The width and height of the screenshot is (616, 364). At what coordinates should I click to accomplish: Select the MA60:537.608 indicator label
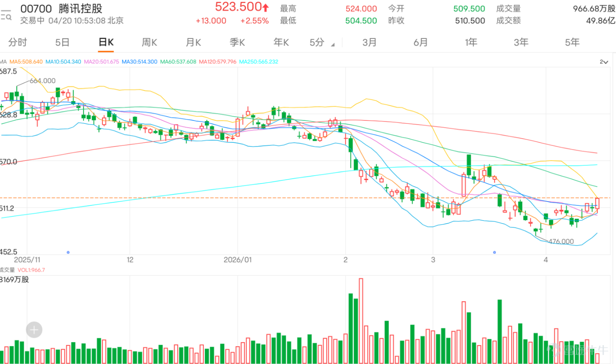coord(178,62)
